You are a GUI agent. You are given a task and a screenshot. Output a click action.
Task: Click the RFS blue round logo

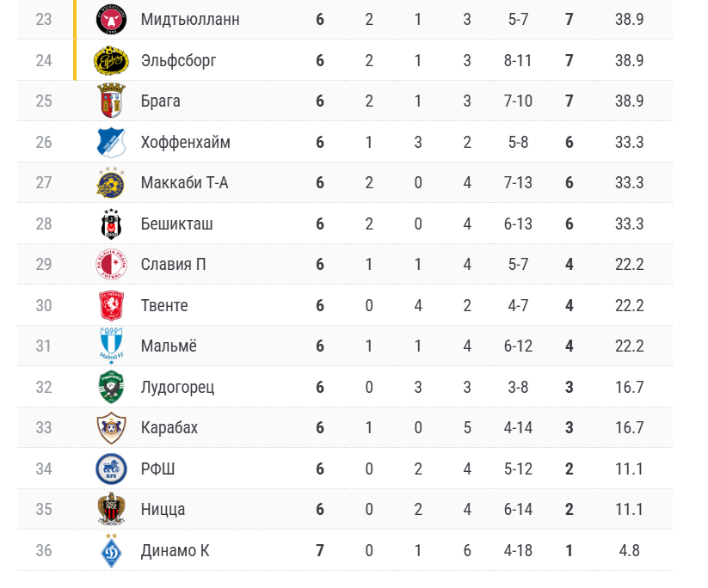(x=111, y=469)
